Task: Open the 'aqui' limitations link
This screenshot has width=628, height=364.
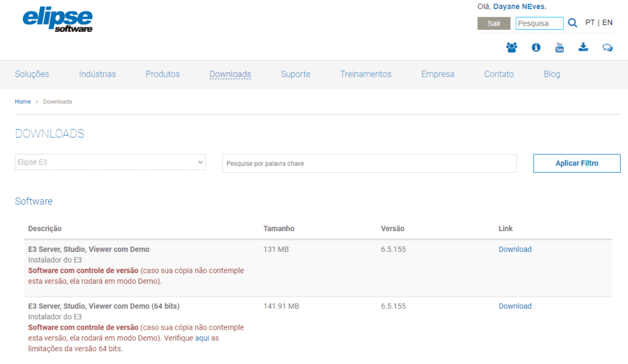Action: click(202, 338)
